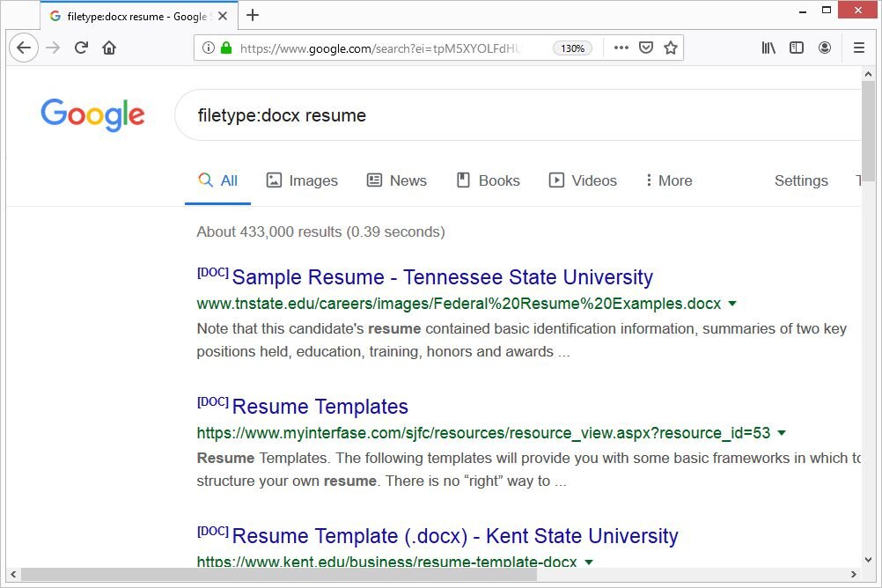Click the horizontal scrollbar right arrow

(854, 575)
